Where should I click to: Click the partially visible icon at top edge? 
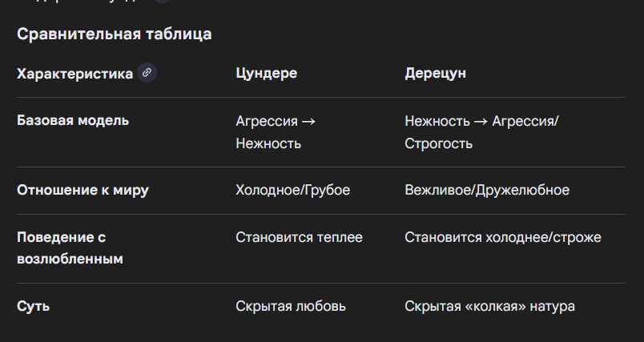tap(162, 2)
